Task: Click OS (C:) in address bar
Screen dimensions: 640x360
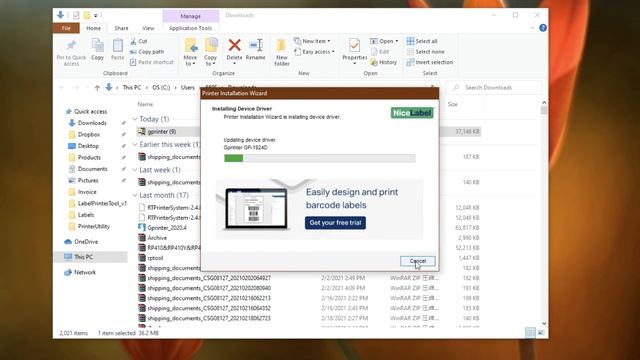Action: tap(161, 88)
